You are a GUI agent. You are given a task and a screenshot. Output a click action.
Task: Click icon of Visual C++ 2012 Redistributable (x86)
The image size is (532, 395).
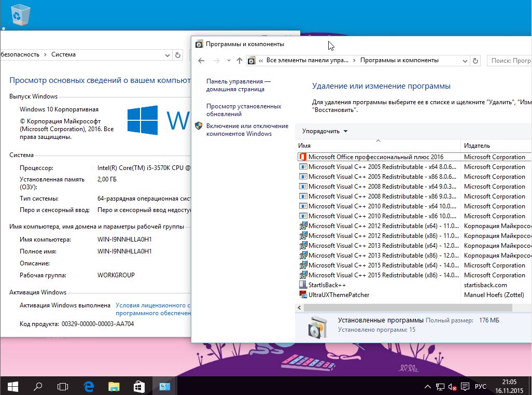[303, 236]
